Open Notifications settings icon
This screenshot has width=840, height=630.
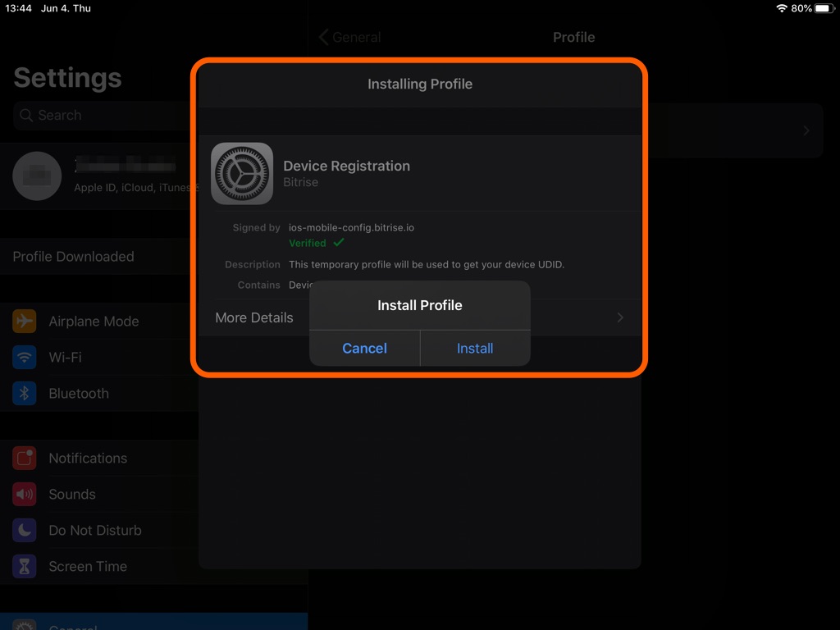(24, 458)
